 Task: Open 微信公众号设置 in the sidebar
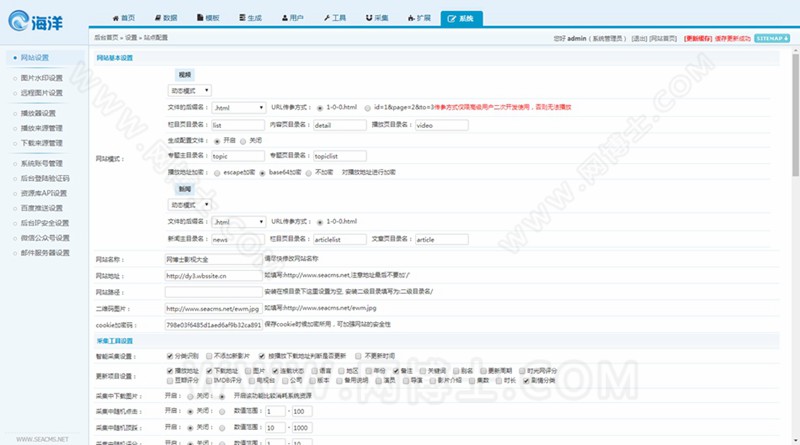tap(45, 238)
